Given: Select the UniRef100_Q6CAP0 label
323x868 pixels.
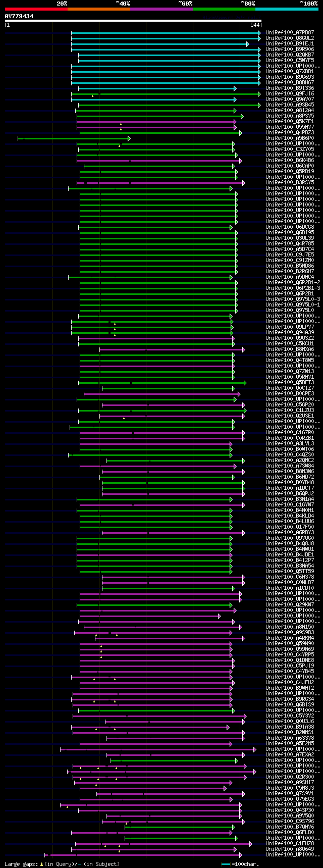Looking at the screenshot, I should click(290, 166).
